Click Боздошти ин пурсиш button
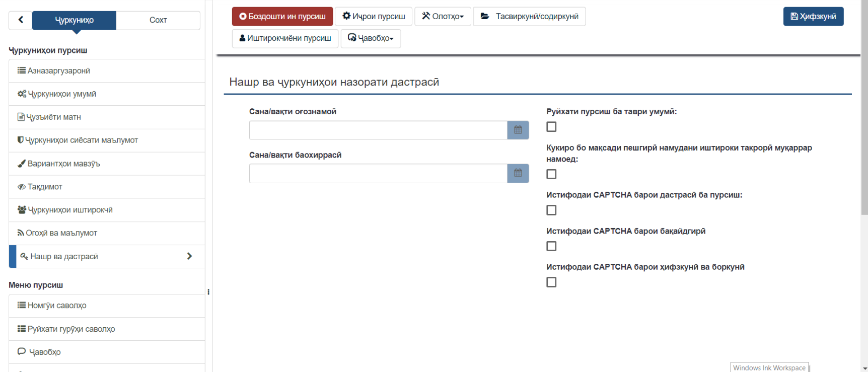Image resolution: width=868 pixels, height=372 pixels. [282, 17]
